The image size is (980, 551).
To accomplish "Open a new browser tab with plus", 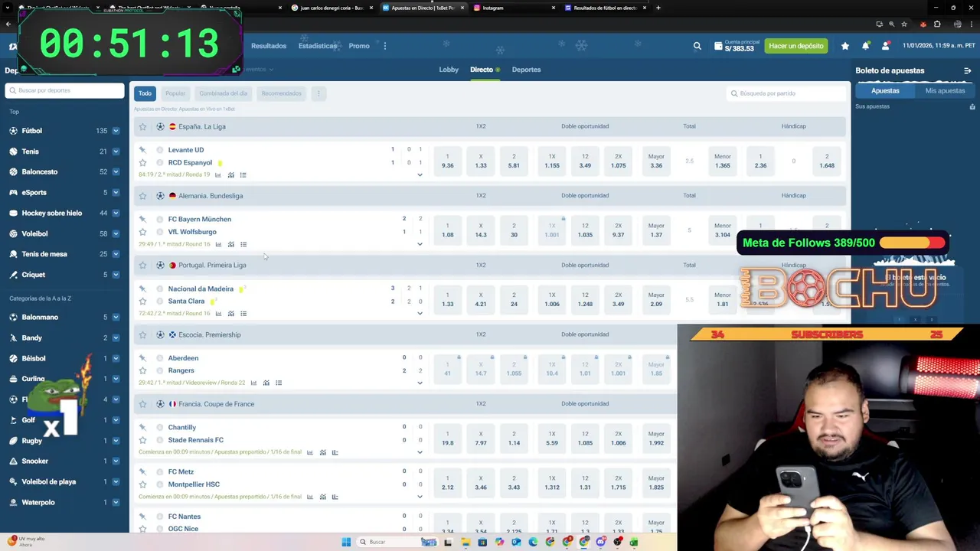I will click(x=658, y=8).
